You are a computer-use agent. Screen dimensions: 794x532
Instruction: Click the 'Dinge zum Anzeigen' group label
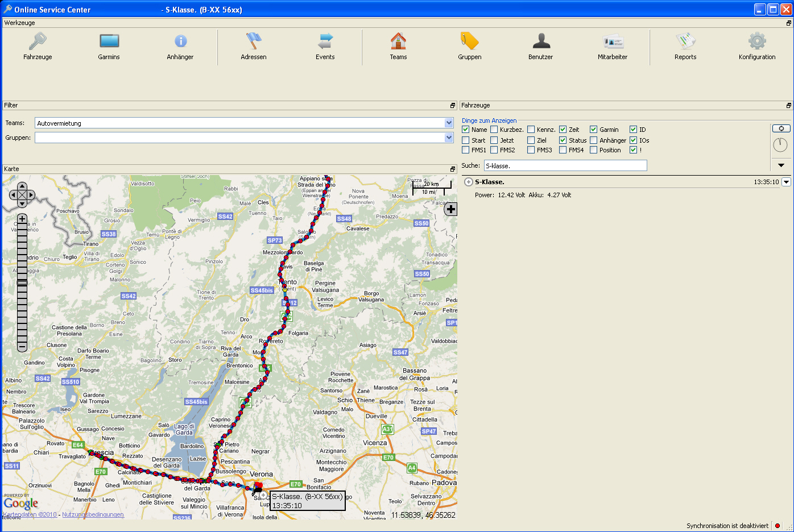click(489, 120)
